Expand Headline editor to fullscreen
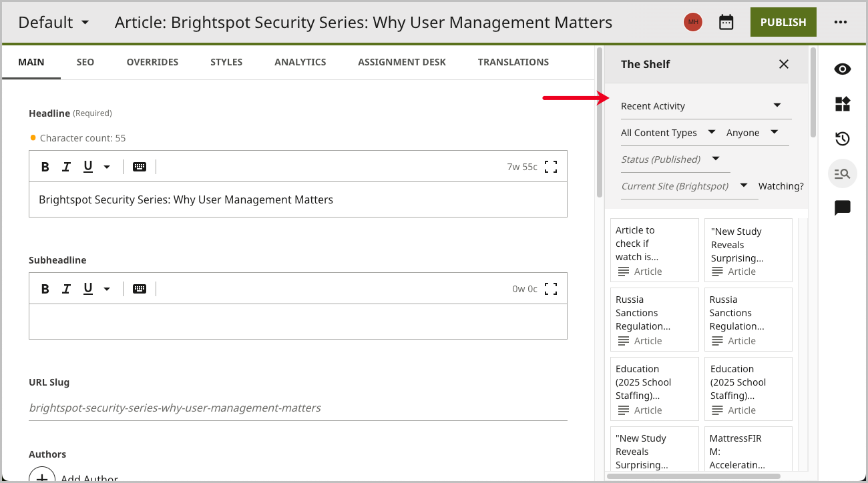This screenshot has height=483, width=868. (551, 167)
